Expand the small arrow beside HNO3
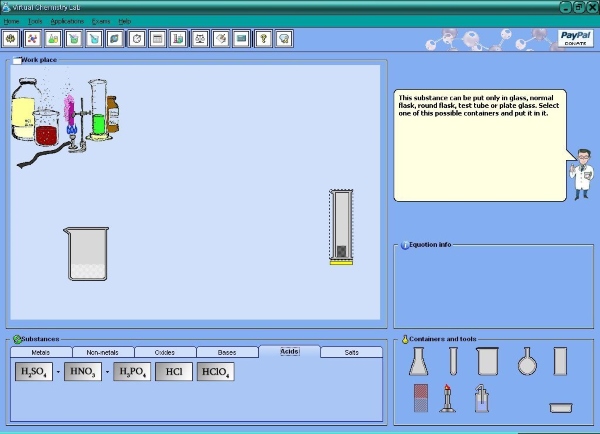Screen dimensions: 600x434 pyautogui.click(x=108, y=373)
